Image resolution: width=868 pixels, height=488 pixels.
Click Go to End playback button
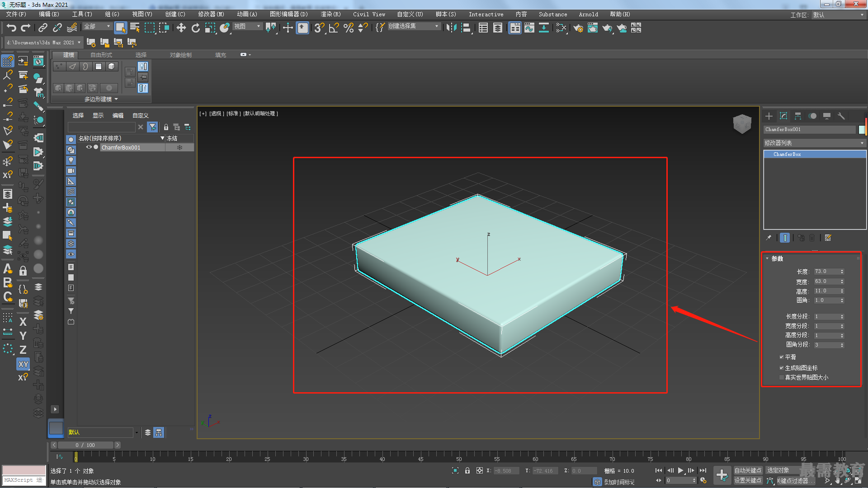[703, 470]
